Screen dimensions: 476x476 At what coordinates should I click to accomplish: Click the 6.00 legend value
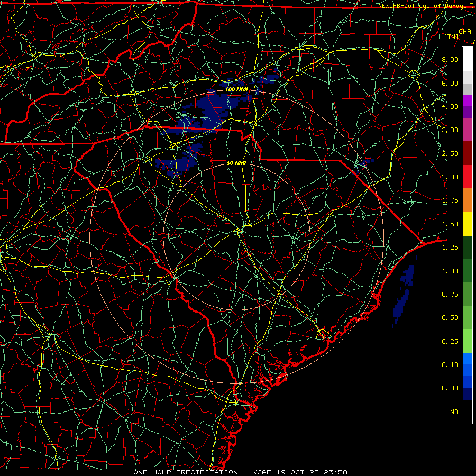(450, 83)
